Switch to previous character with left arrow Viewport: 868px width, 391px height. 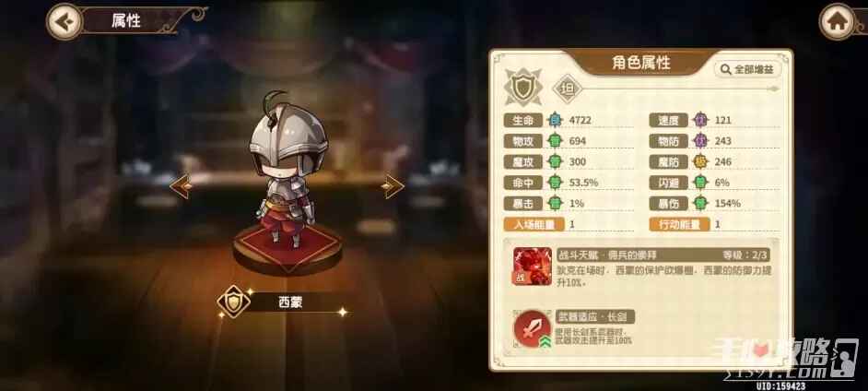tap(181, 186)
